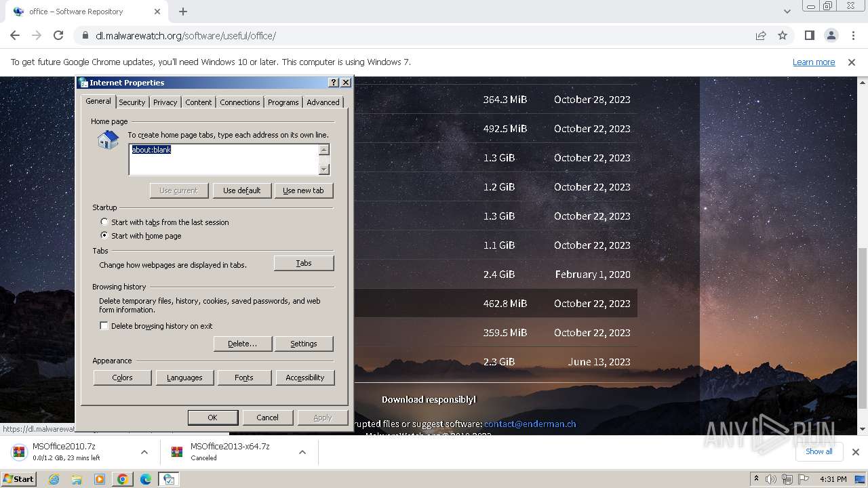Close the office – Software Repository tab

click(x=157, y=12)
